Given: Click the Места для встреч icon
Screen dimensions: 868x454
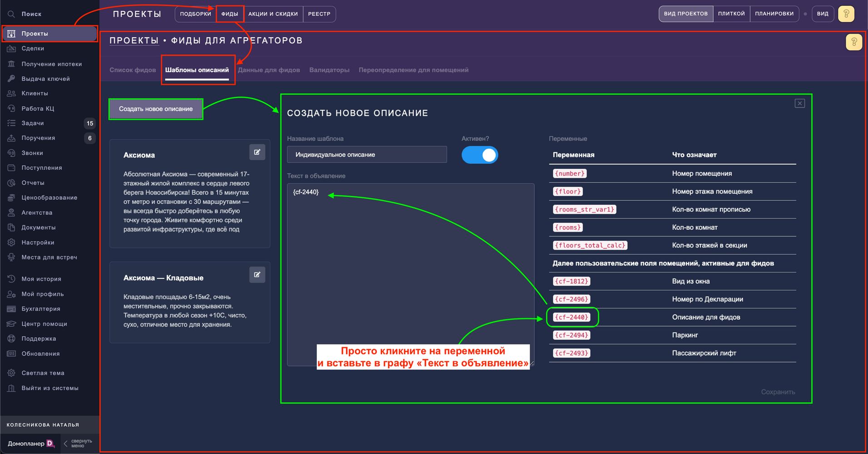Looking at the screenshot, I should (x=11, y=257).
